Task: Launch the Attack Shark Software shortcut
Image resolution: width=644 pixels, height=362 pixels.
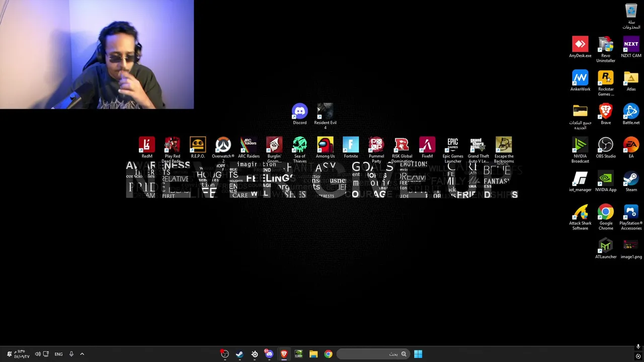Action: [x=580, y=217]
